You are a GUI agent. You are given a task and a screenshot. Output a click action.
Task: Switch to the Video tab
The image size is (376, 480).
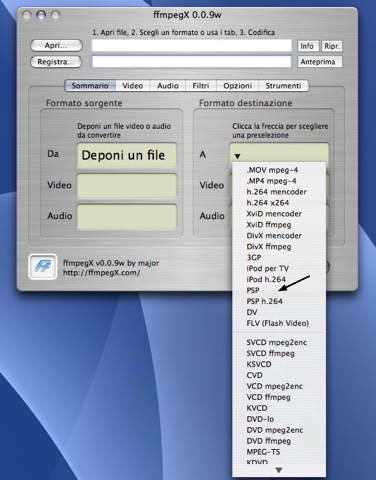pos(133,86)
